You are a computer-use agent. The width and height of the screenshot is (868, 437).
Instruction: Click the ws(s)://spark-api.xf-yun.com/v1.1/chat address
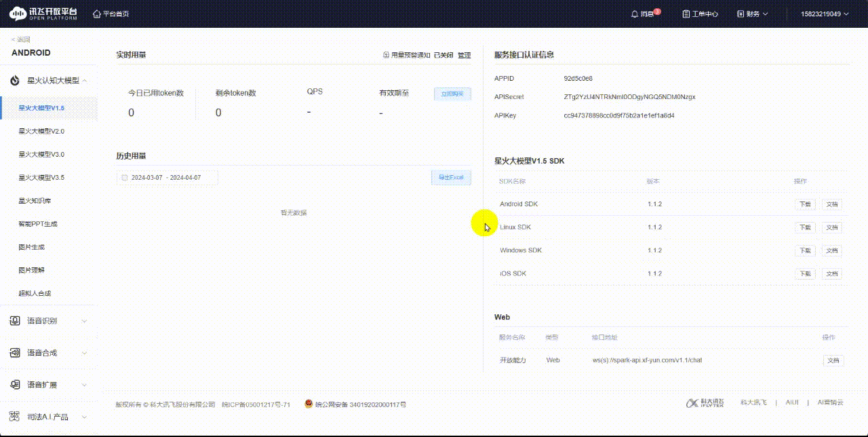click(x=647, y=360)
